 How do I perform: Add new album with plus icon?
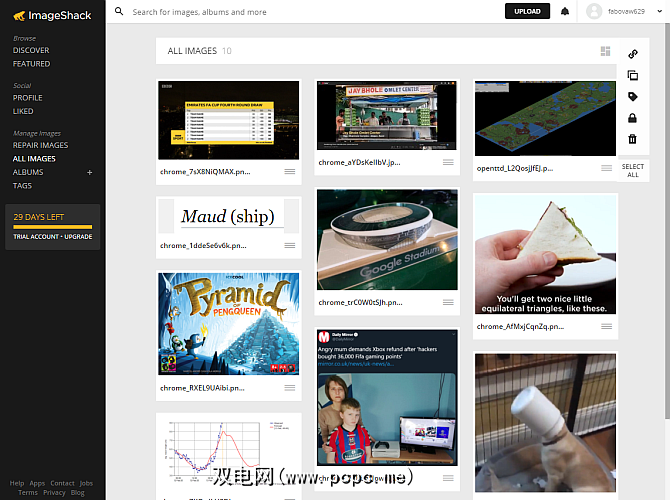click(90, 173)
